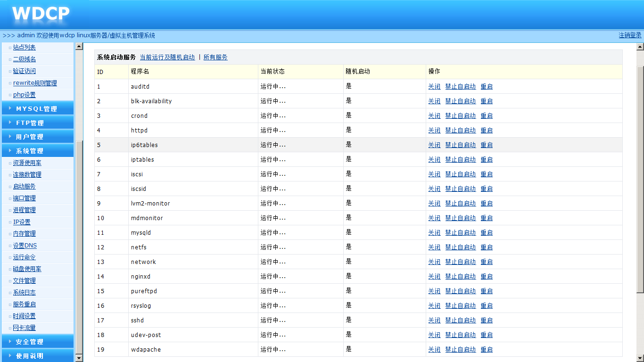Open 网卡流量 page

[25, 328]
